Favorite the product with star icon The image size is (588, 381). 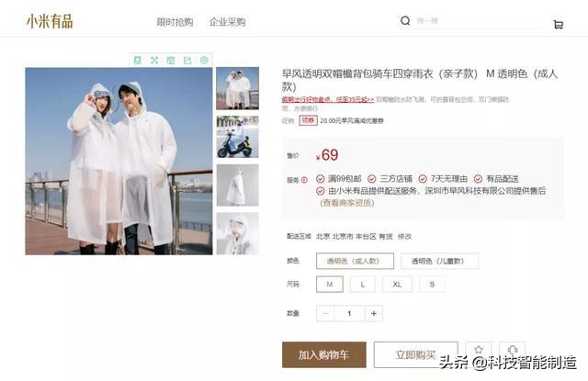coord(479,350)
